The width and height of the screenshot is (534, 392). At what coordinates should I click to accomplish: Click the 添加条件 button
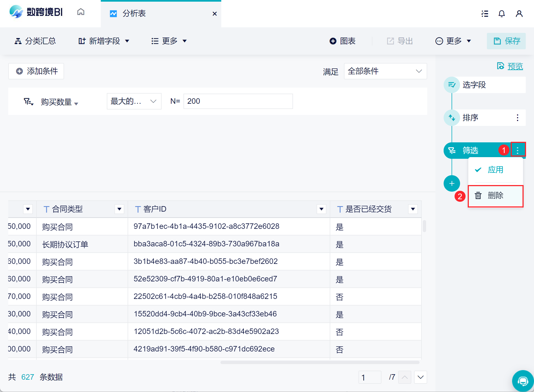[x=36, y=71]
